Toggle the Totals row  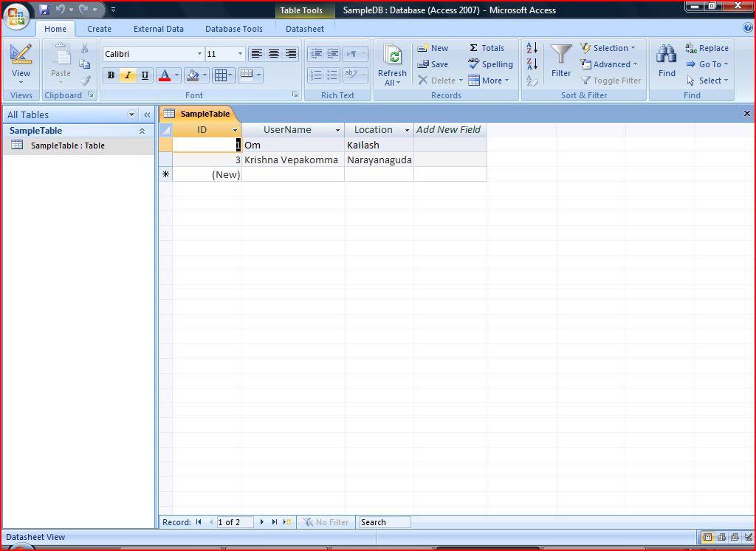click(x=487, y=48)
